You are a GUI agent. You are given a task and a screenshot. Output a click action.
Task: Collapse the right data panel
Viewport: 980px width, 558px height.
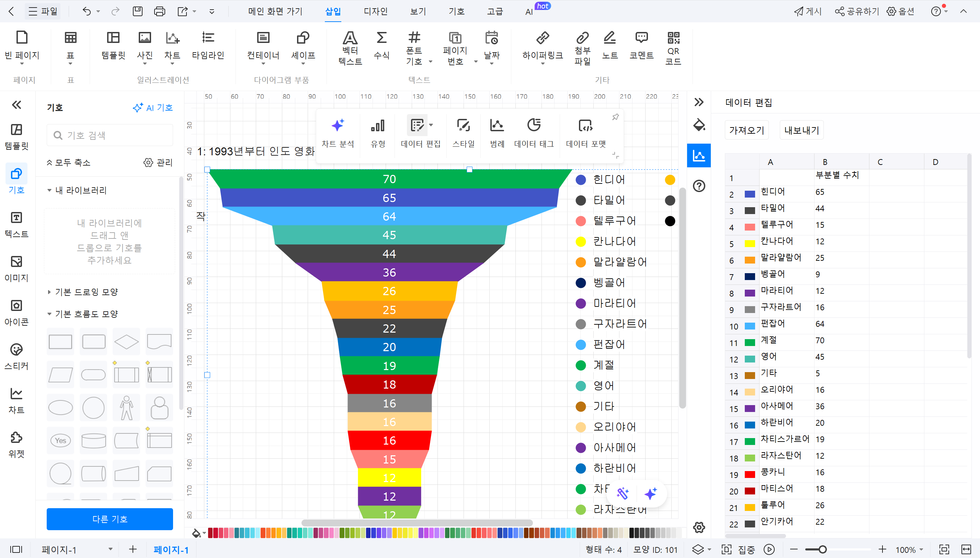699,102
